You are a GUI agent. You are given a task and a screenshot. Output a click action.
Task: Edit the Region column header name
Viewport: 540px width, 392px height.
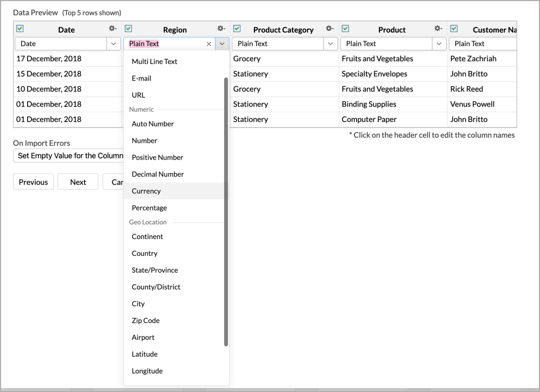pos(175,30)
